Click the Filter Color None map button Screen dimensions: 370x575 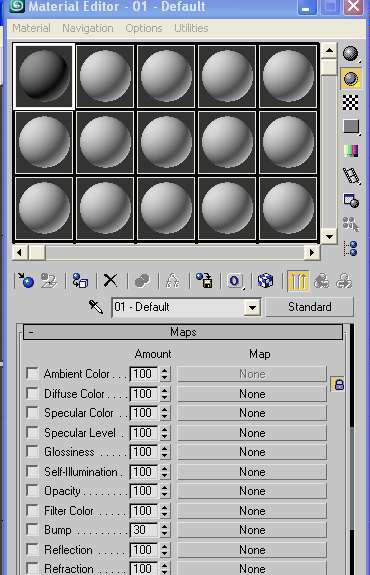click(x=252, y=510)
